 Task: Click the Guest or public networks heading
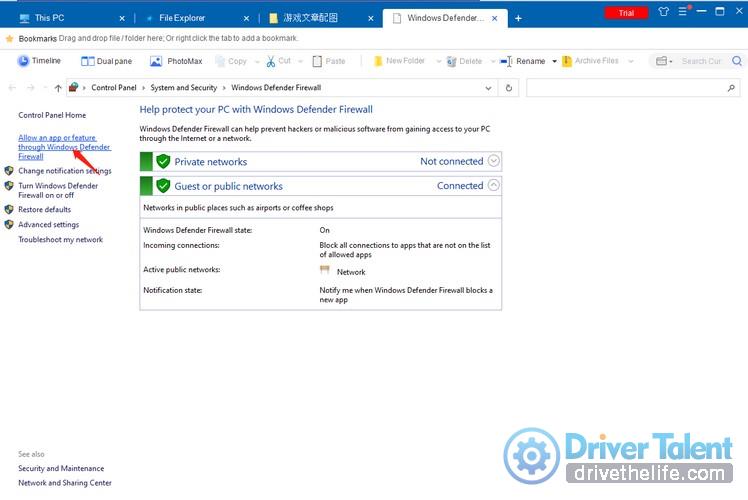[x=229, y=186]
